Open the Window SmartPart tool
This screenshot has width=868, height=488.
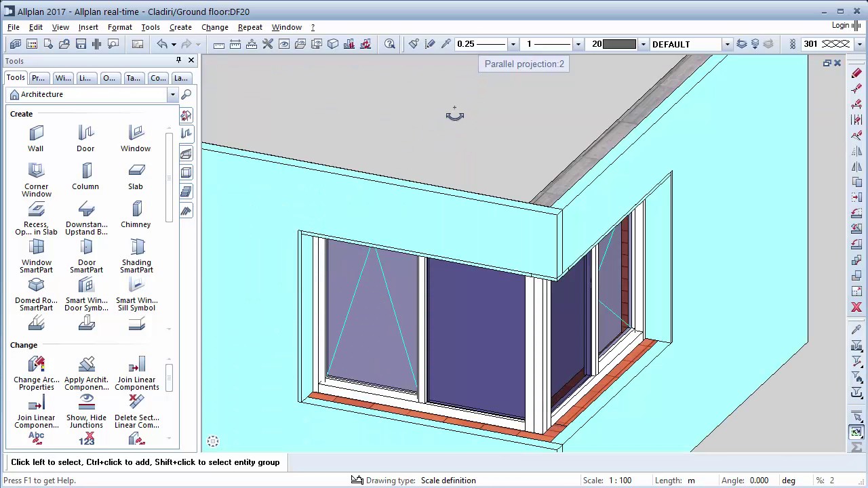pos(36,256)
